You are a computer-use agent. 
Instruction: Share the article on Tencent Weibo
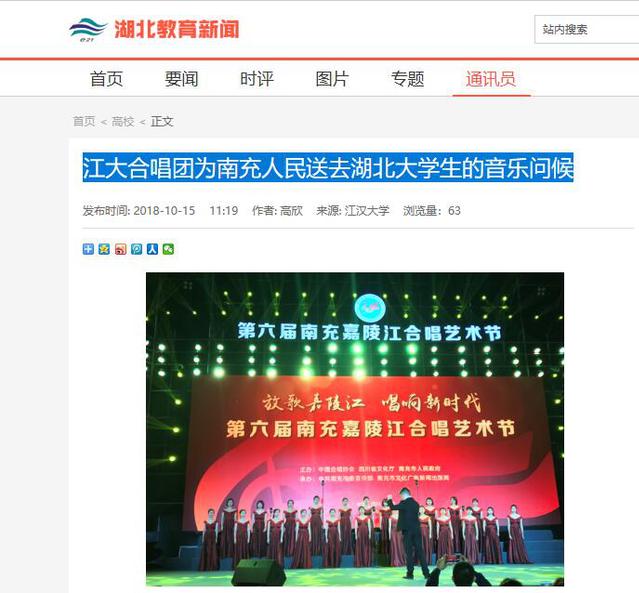tap(136, 249)
